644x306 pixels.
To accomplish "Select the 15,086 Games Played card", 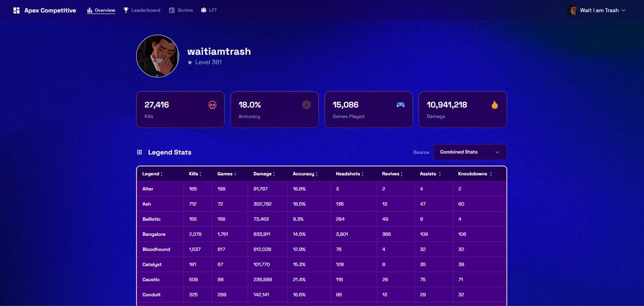I will coord(369,109).
